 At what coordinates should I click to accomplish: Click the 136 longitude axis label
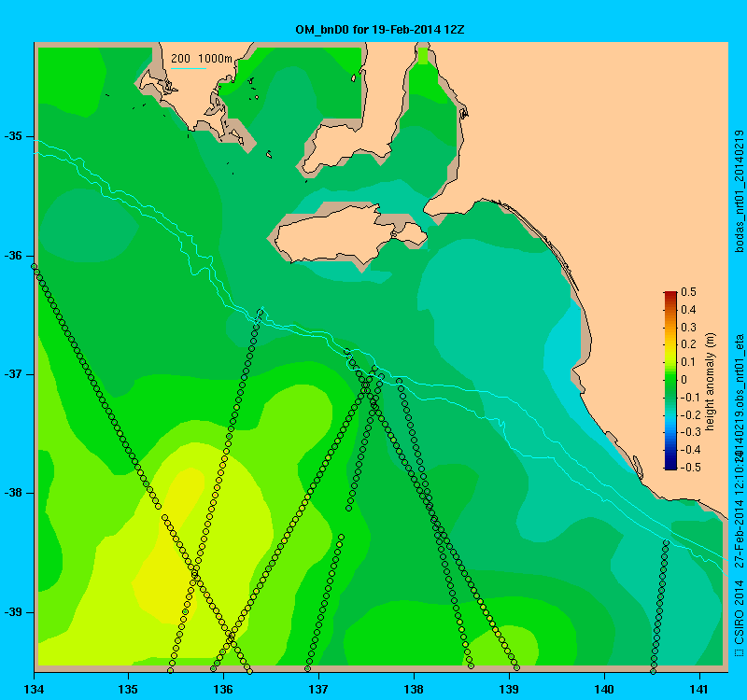click(x=223, y=689)
